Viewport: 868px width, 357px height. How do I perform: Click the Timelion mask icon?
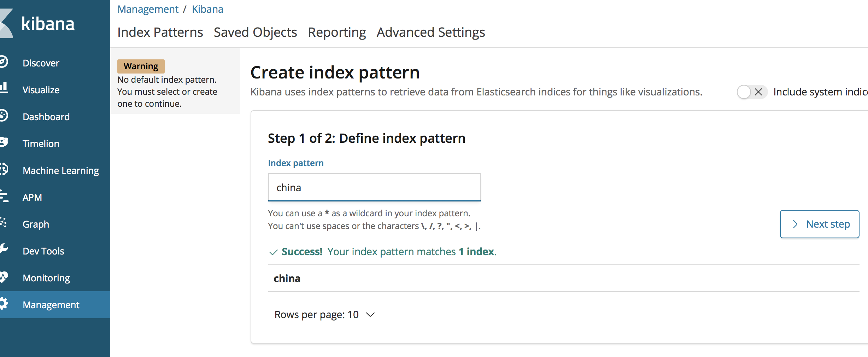coord(4,142)
